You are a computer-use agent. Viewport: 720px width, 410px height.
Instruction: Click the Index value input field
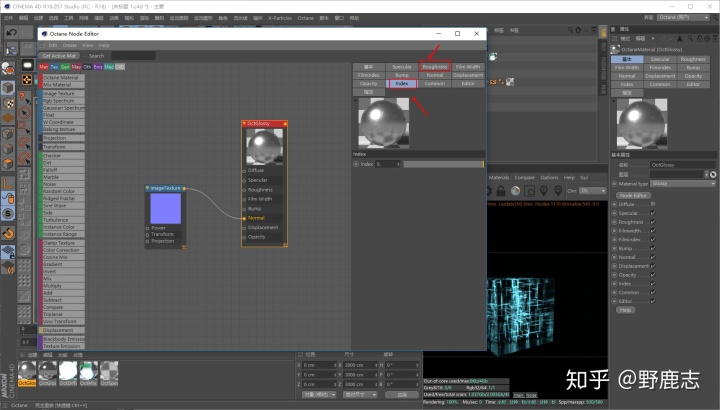[388, 164]
